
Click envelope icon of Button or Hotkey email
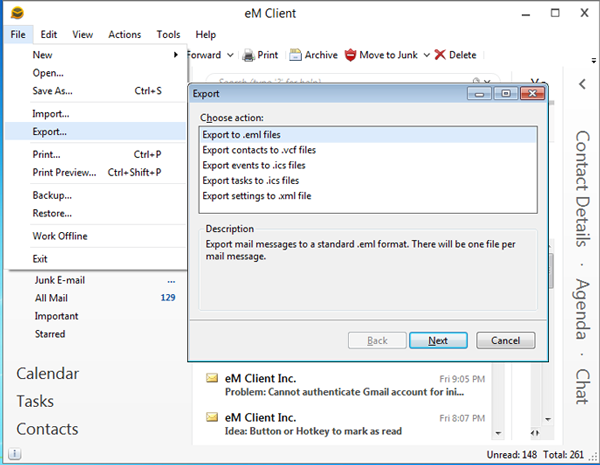coord(212,417)
